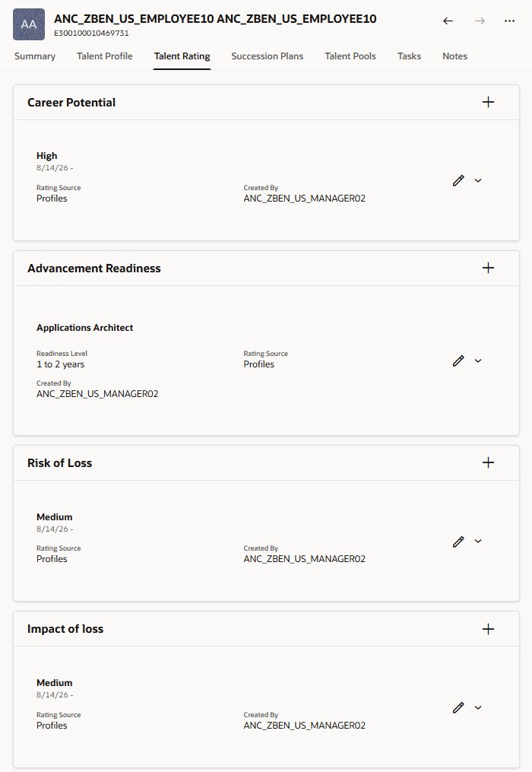The width and height of the screenshot is (532, 772).
Task: Add a new Career Potential rating
Action: [488, 103]
